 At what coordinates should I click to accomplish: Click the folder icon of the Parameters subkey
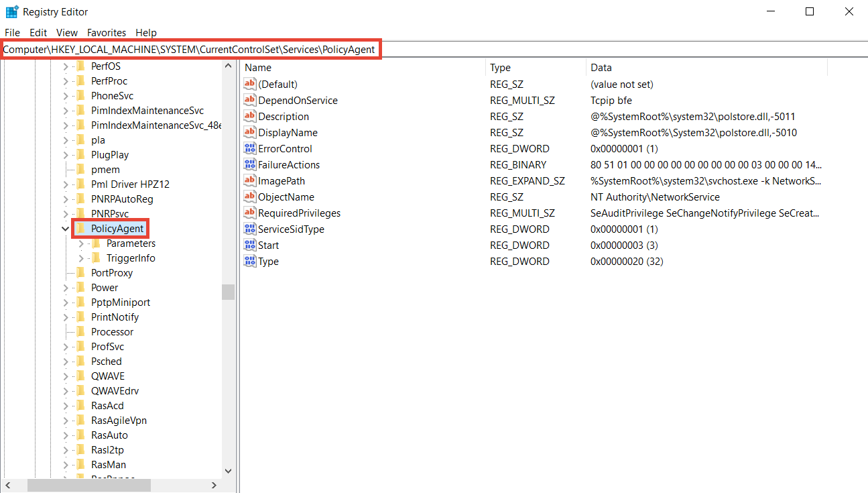pos(95,243)
